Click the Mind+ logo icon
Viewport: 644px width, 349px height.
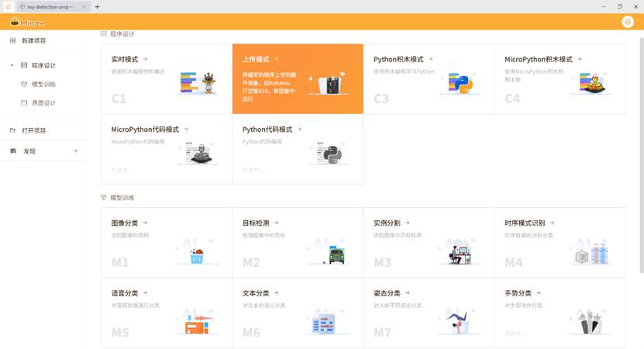click(14, 22)
